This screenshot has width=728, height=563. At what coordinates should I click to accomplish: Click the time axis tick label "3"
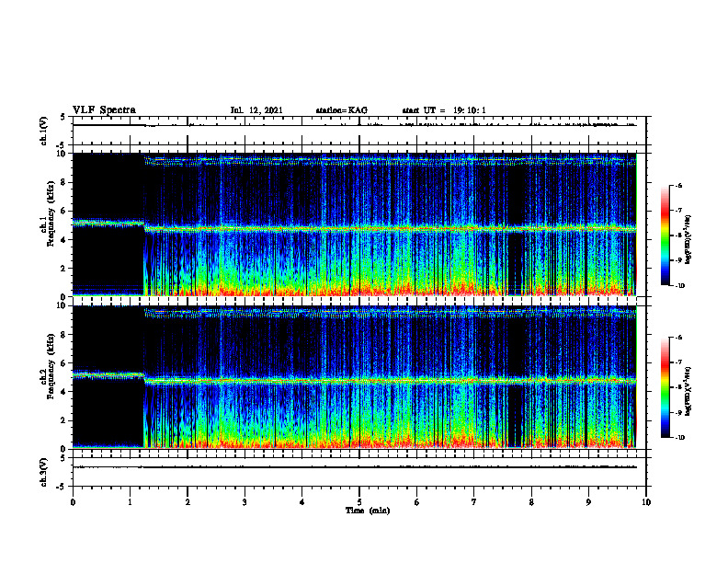point(245,502)
